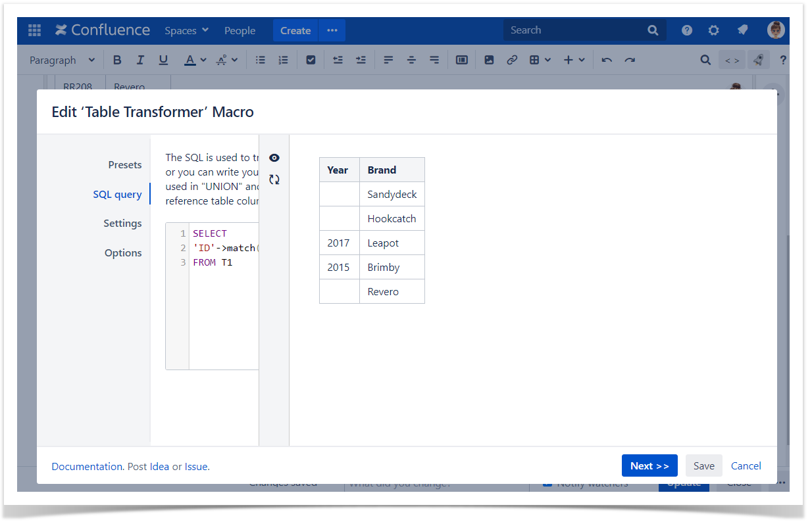Click the undo arrow in the toolbar
The width and height of the screenshot is (812, 524).
pyautogui.click(x=607, y=60)
